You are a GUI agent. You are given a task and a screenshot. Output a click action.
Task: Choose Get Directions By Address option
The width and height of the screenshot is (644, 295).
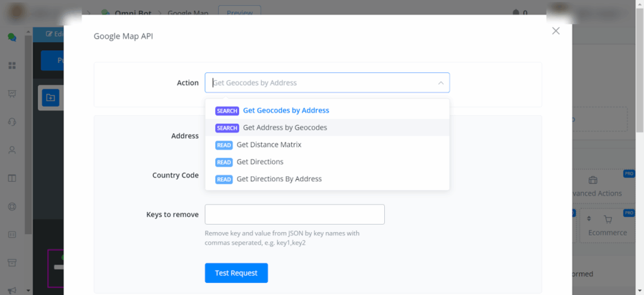[x=279, y=179]
